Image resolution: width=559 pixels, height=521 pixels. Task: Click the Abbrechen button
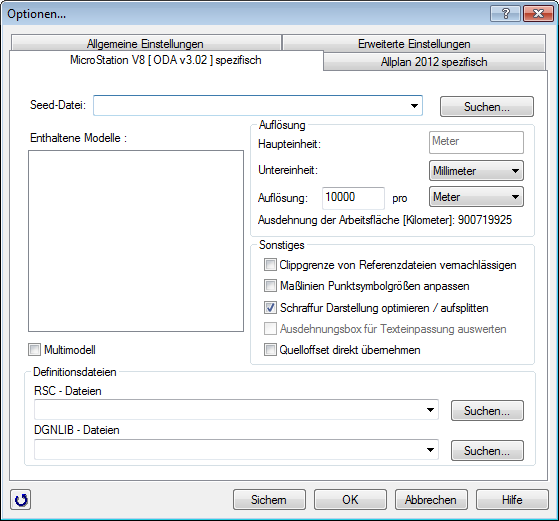(x=431, y=500)
